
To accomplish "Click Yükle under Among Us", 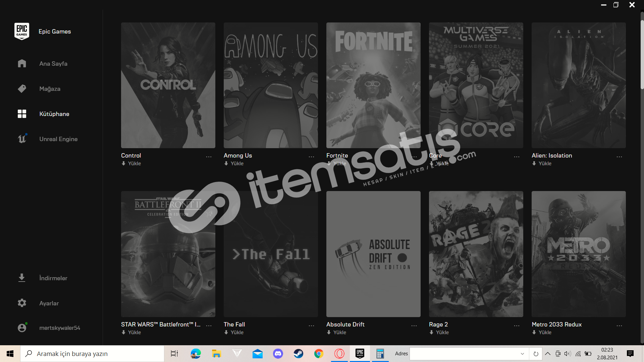I will click(234, 164).
